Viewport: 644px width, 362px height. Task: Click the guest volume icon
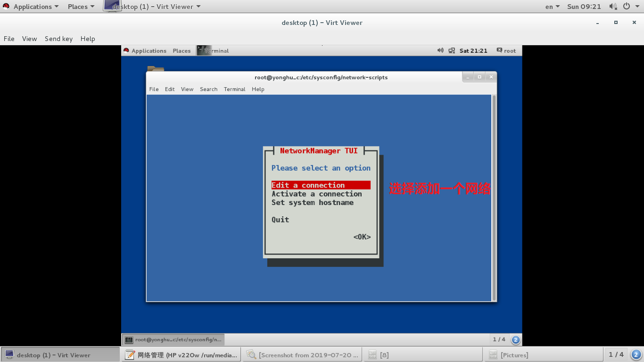(440, 50)
